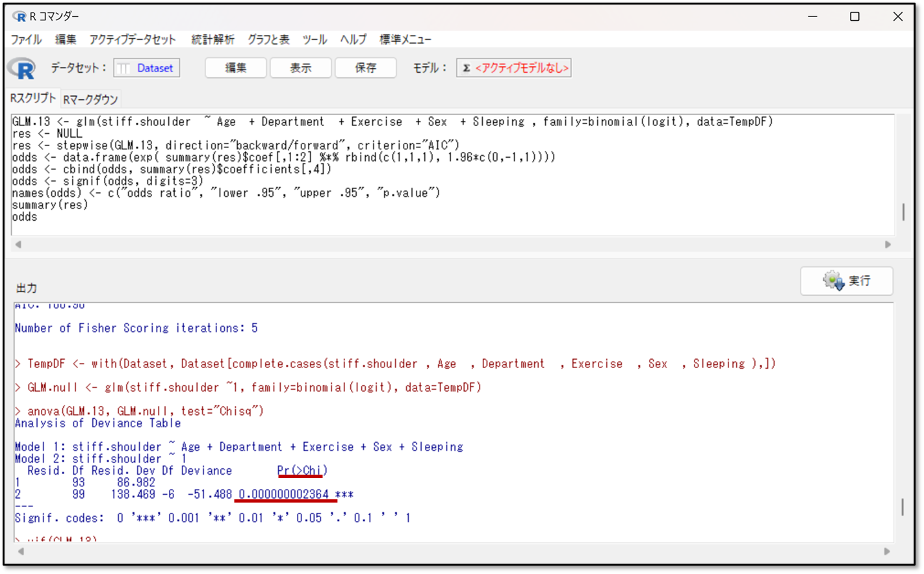Click the R Commander title bar icon
Image resolution: width=924 pixels, height=574 pixels.
click(19, 17)
